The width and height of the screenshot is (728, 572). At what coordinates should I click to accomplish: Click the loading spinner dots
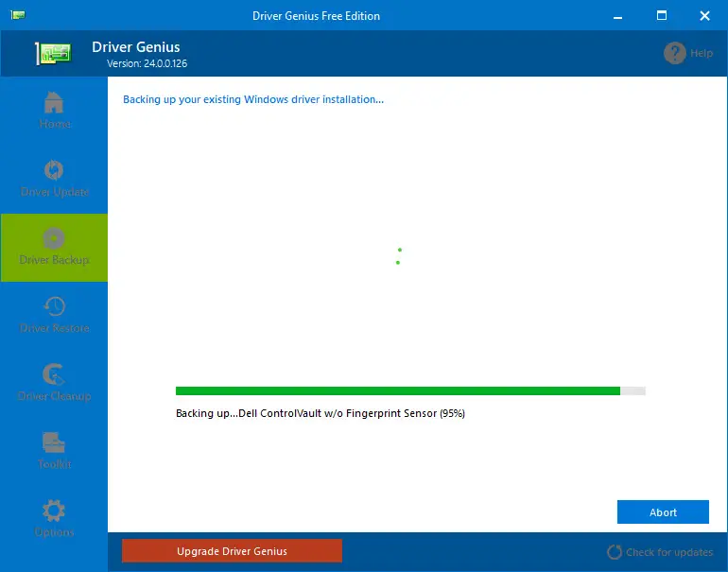point(399,256)
